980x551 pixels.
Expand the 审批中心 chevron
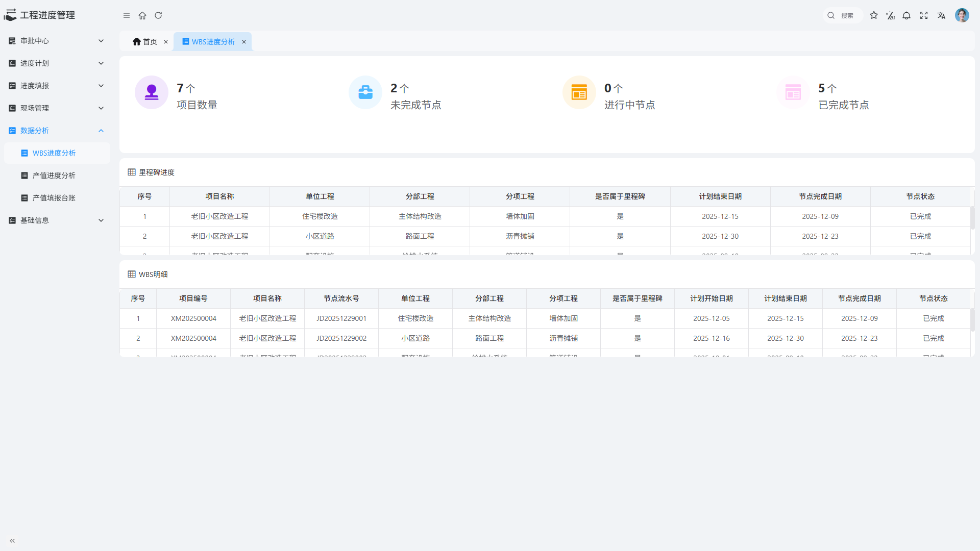101,41
